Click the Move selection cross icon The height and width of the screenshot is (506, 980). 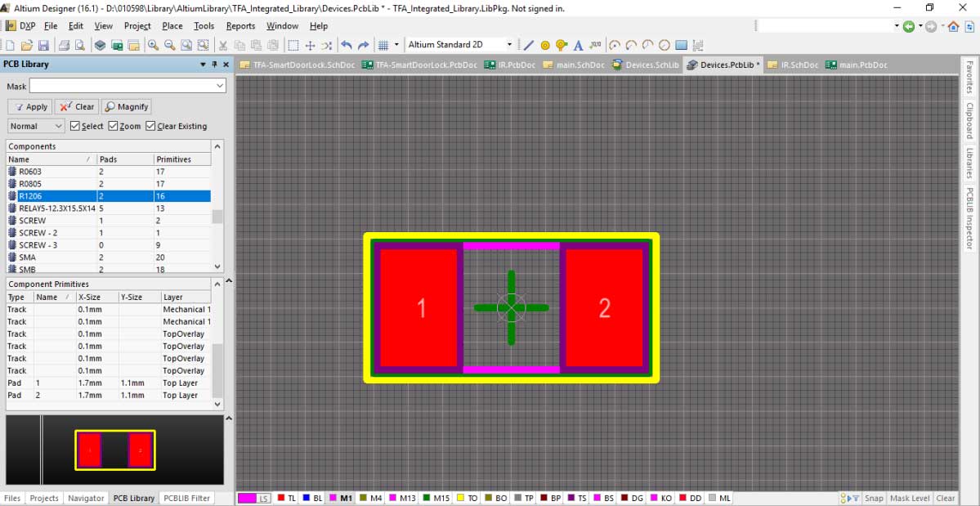(310, 46)
